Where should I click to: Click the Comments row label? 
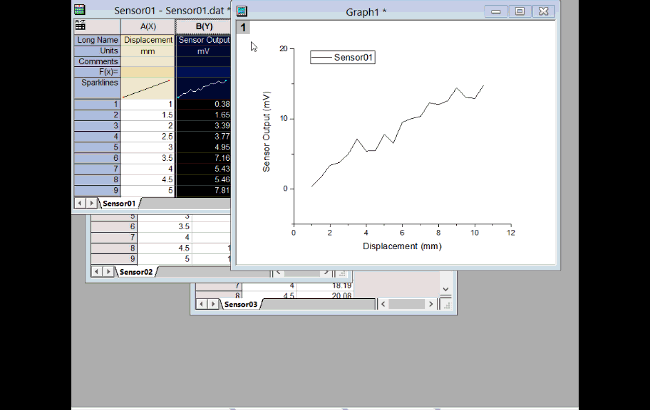[97, 61]
